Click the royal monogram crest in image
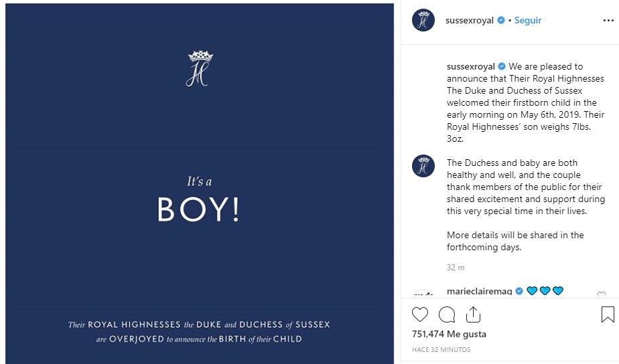The height and width of the screenshot is (364, 619). click(x=198, y=68)
